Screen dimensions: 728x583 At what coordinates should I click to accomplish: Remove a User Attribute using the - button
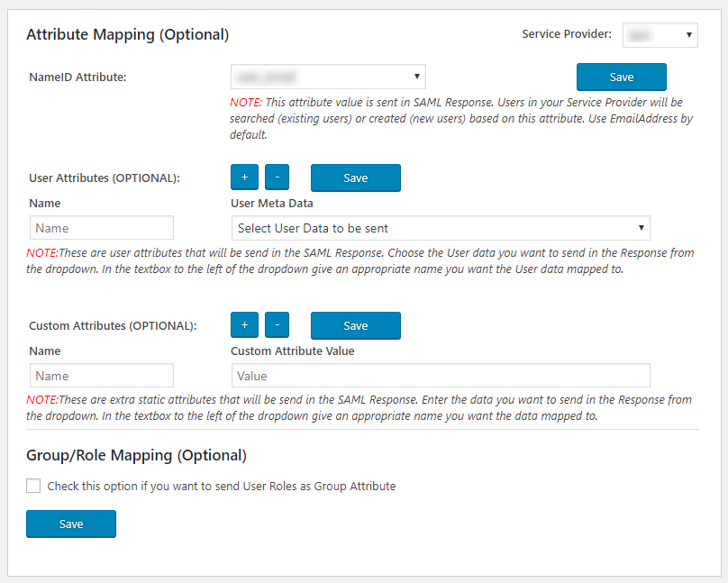point(277,177)
